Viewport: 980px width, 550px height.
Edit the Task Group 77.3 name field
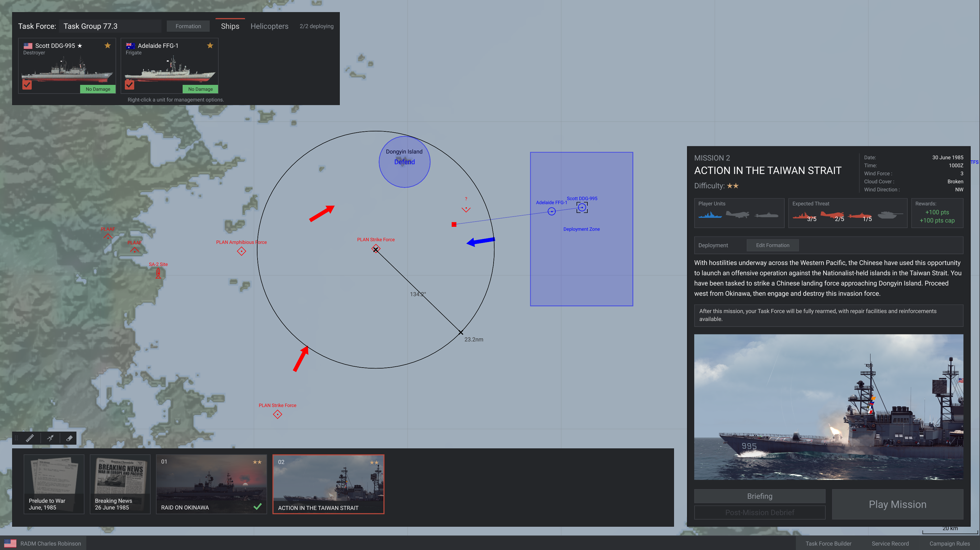point(110,26)
